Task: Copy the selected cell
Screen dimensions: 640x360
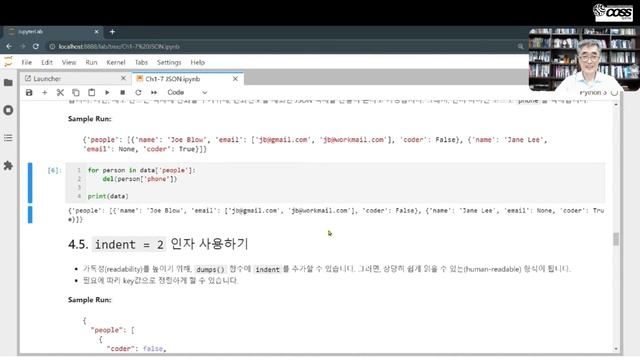Action: 76,93
